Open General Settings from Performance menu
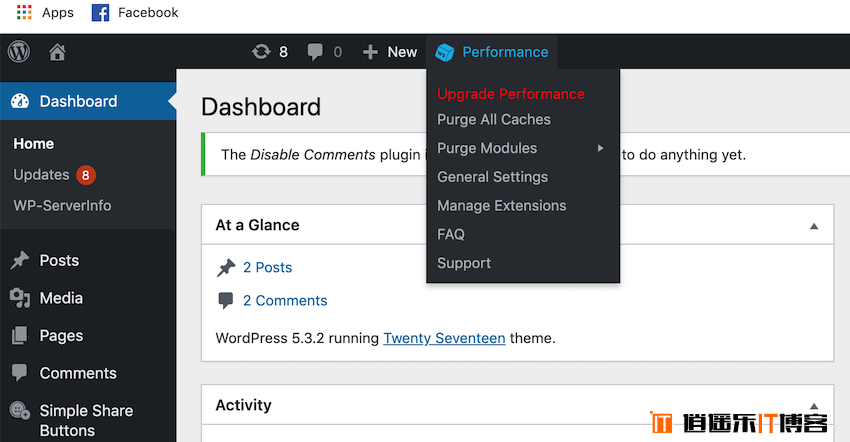Image resolution: width=850 pixels, height=442 pixels. (x=493, y=177)
